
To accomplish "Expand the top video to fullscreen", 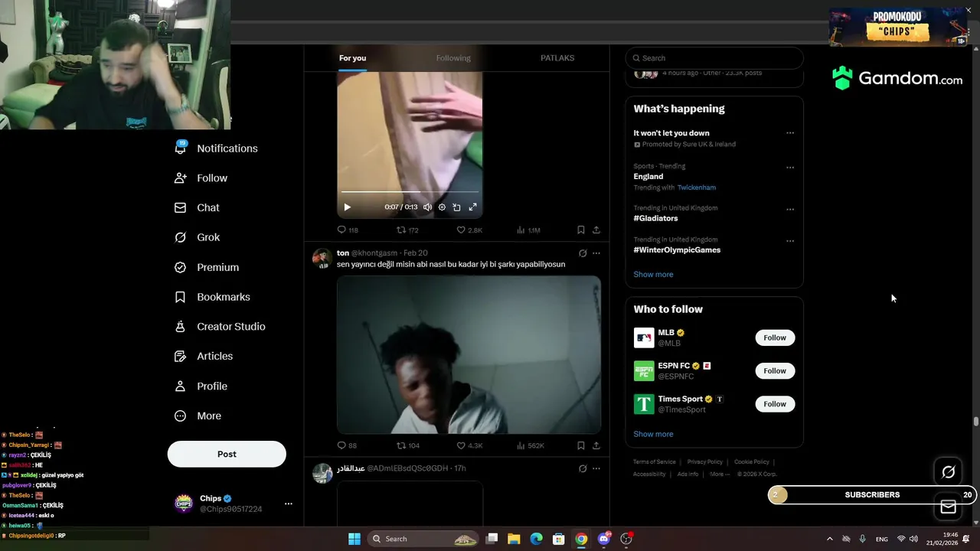I will 472,207.
